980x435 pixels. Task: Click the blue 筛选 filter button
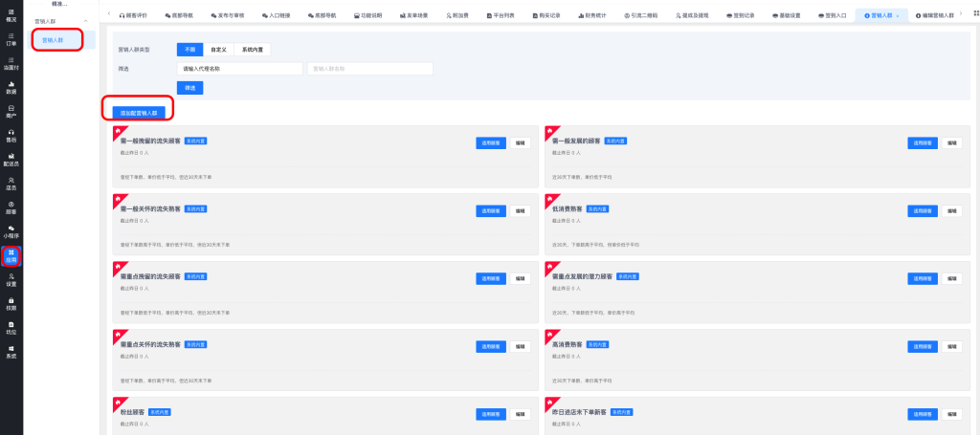point(189,88)
